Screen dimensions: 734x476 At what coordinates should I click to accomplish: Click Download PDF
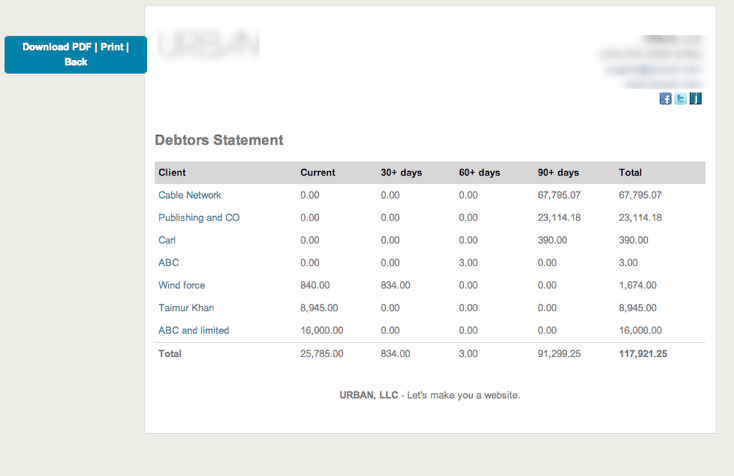click(x=57, y=47)
